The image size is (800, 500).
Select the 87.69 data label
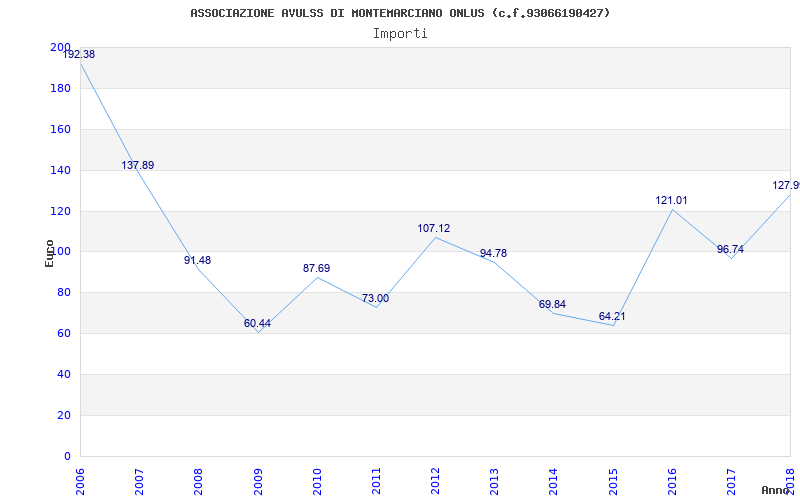coord(316,268)
